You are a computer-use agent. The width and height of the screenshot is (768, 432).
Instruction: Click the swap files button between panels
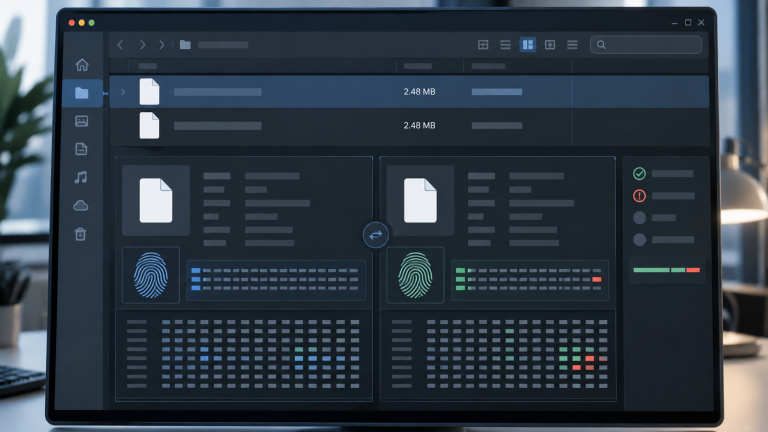pyautogui.click(x=376, y=235)
